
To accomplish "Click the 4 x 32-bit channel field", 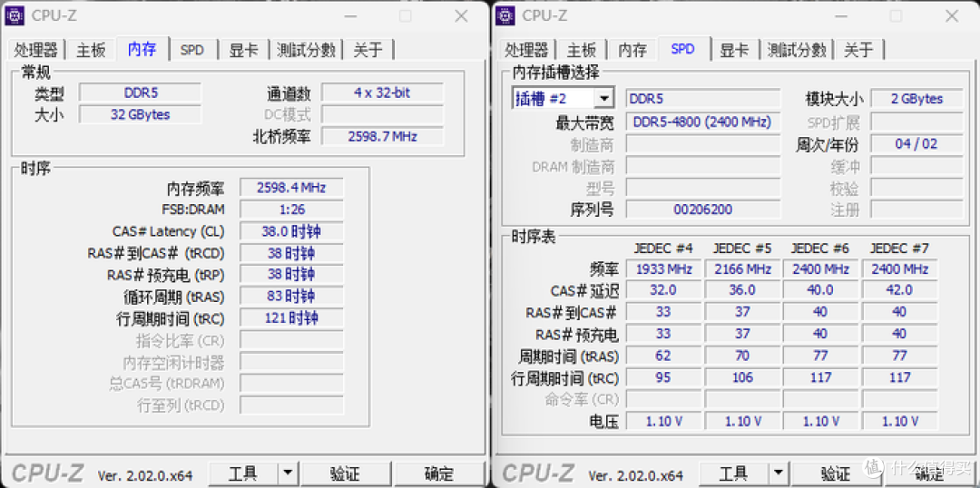I will (x=382, y=93).
